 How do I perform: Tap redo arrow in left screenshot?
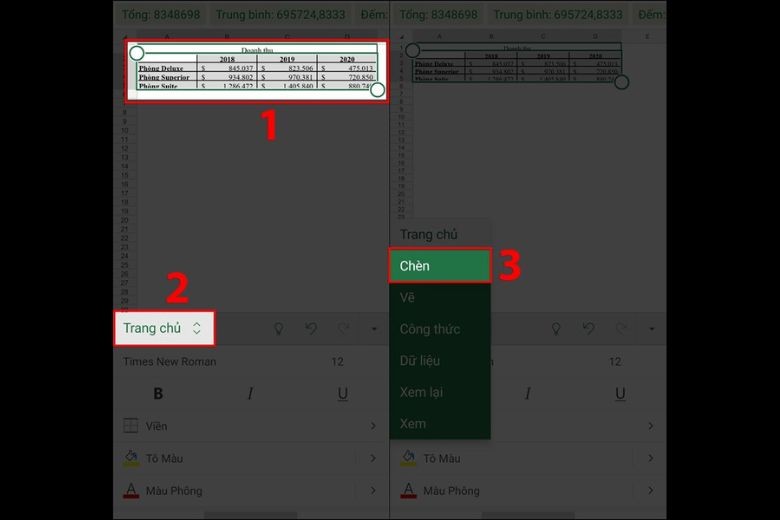pyautogui.click(x=343, y=328)
